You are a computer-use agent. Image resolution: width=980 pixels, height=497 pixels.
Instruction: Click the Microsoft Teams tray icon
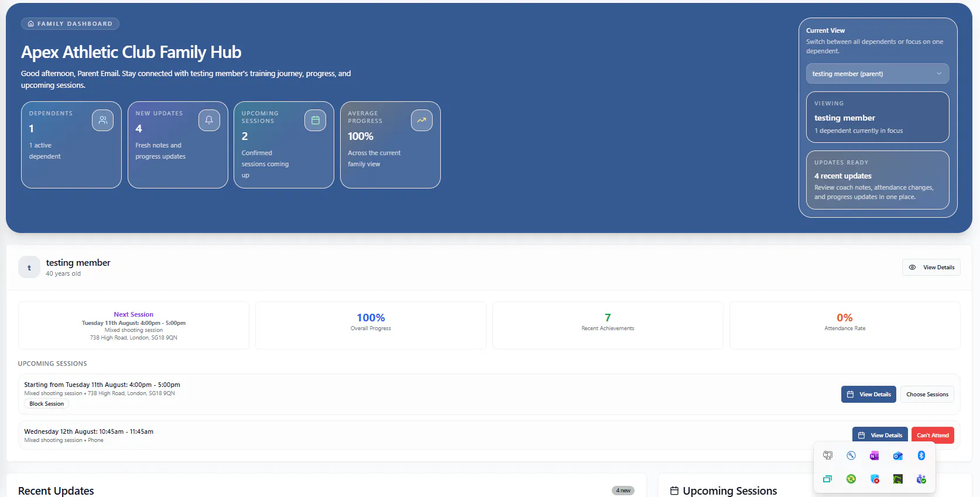pos(921,479)
